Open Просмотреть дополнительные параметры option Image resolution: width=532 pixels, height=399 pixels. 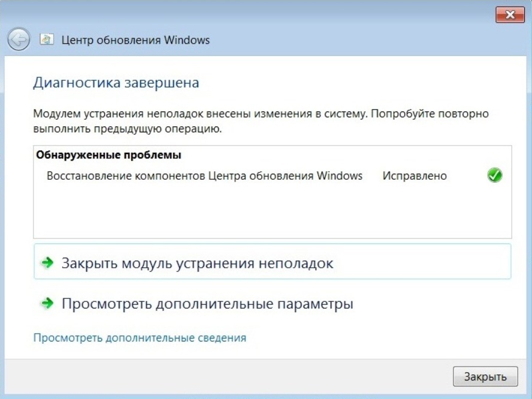pyautogui.click(x=273, y=303)
